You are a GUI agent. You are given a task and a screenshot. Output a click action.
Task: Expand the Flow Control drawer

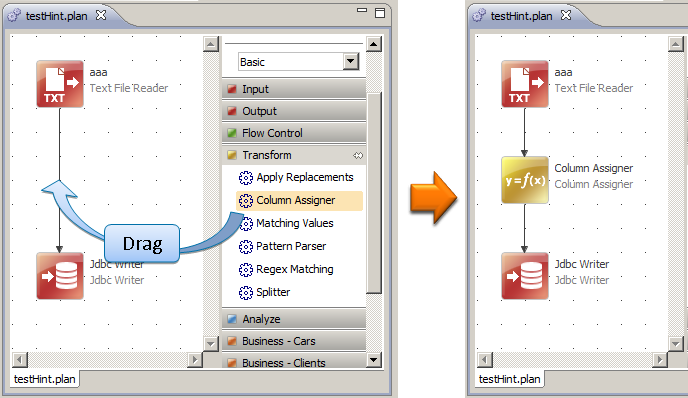[294, 133]
